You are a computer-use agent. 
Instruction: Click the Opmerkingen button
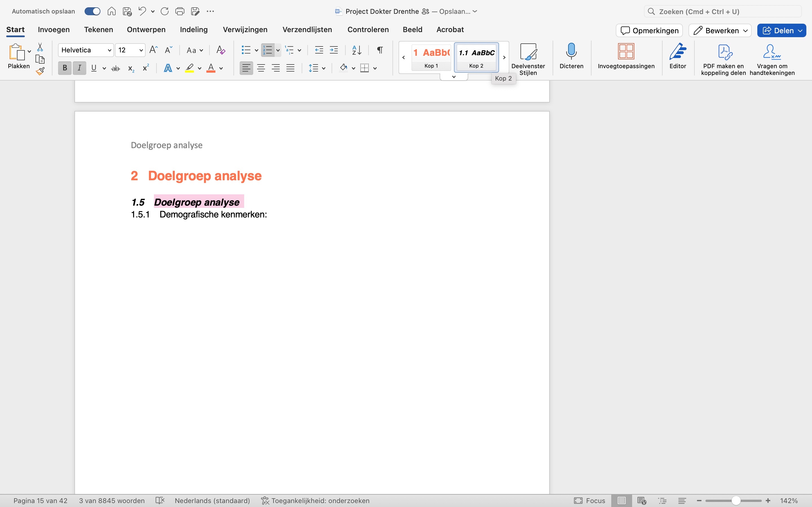649,30
